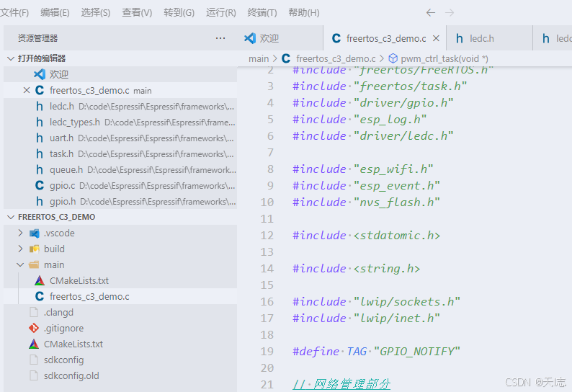Open task.h from open editors

coord(120,154)
